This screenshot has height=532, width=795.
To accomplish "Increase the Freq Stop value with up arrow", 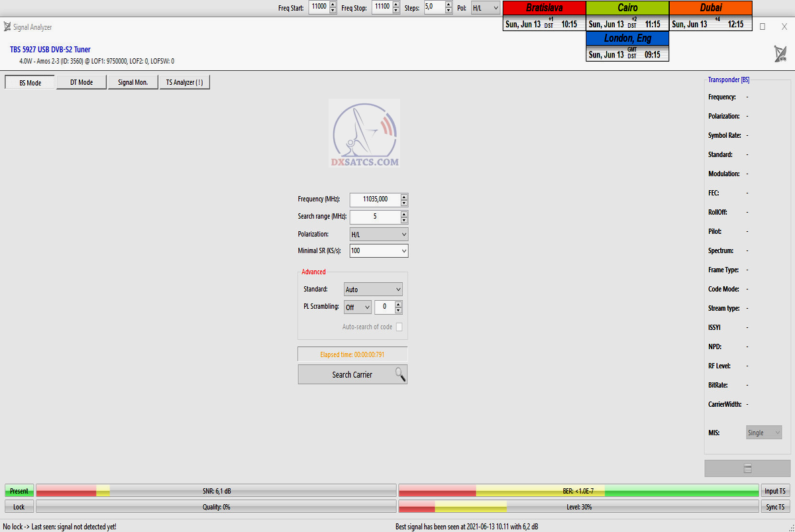I will [x=396, y=5].
